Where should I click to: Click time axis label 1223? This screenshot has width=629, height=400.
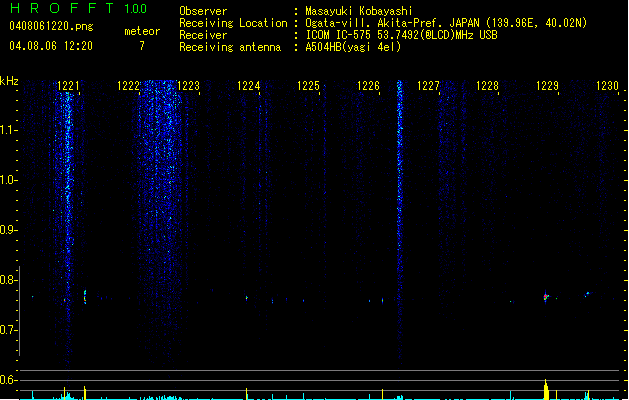click(188, 86)
